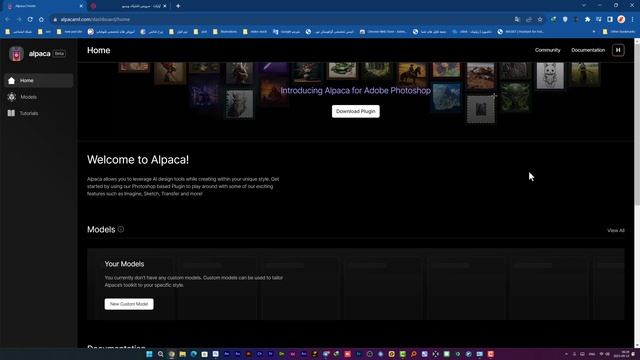This screenshot has width=640, height=360.
Task: Expand the hidden bookmarks overflow arrow
Action: (x=594, y=31)
